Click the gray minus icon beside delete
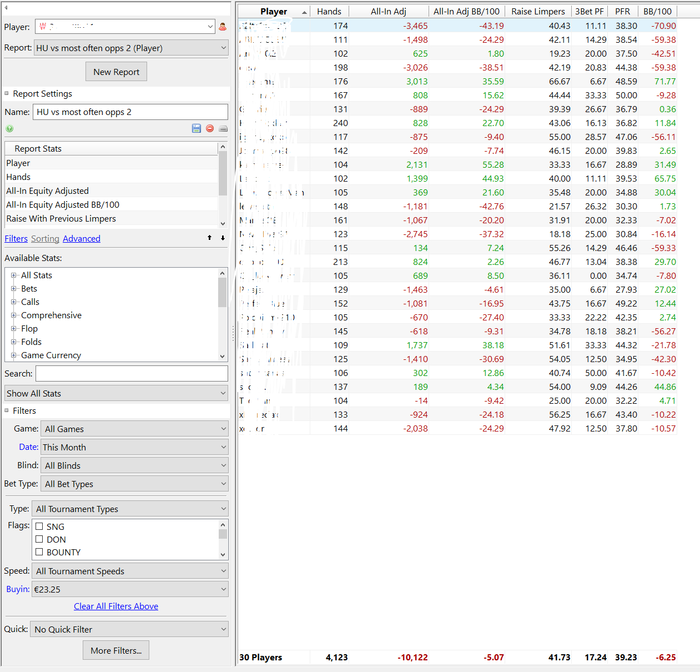700x672 pixels. click(x=223, y=129)
